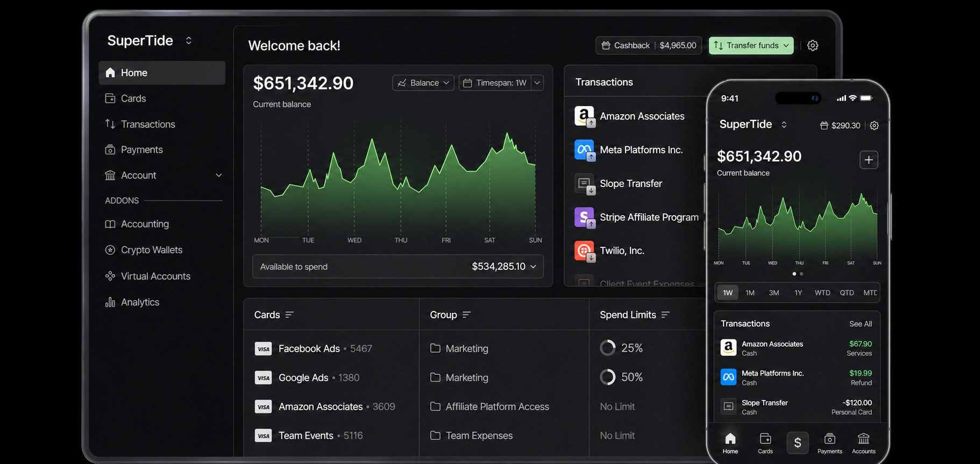
Task: Tap the -$120.00 amount on phone
Action: pos(857,402)
